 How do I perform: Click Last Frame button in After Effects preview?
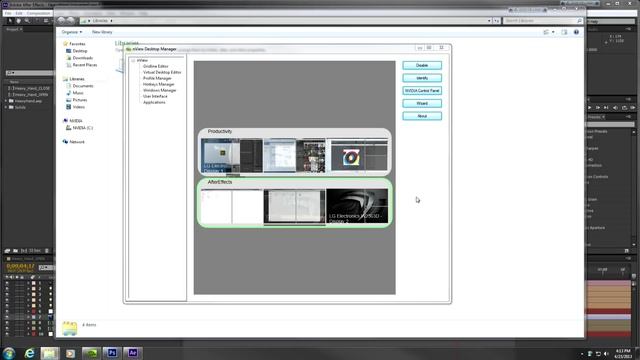[606, 108]
